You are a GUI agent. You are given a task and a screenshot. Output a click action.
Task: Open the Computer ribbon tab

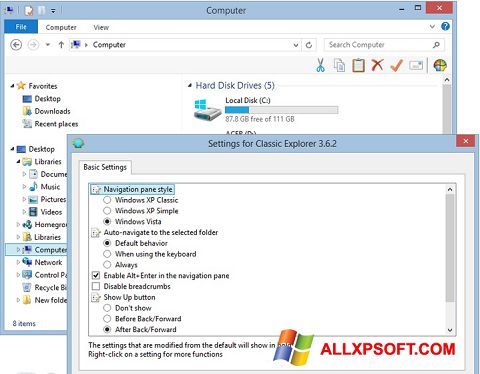click(61, 27)
